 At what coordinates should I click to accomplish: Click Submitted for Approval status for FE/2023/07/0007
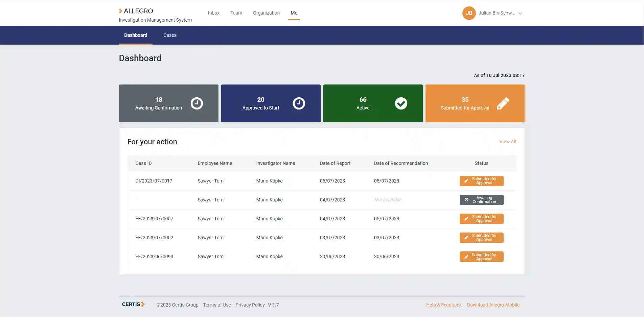[481, 219]
